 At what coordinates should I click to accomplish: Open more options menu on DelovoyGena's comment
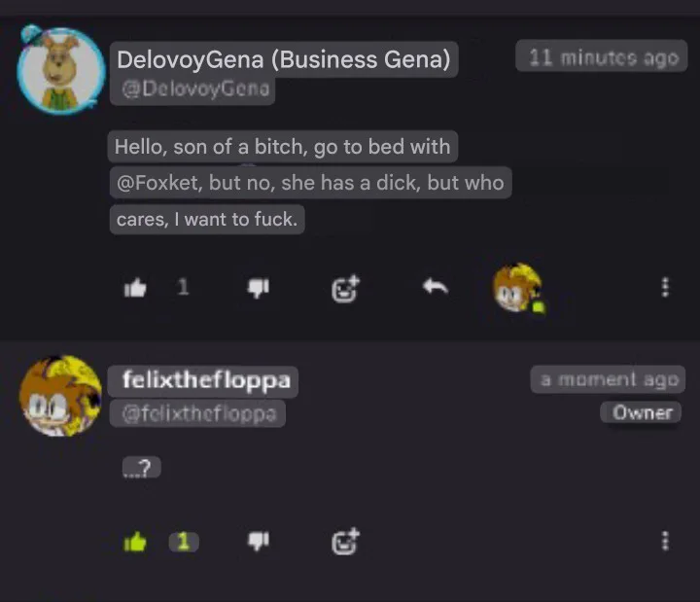[665, 287]
